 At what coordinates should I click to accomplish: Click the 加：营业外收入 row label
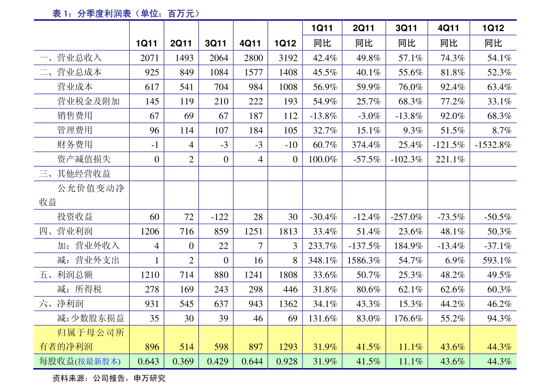coord(88,246)
